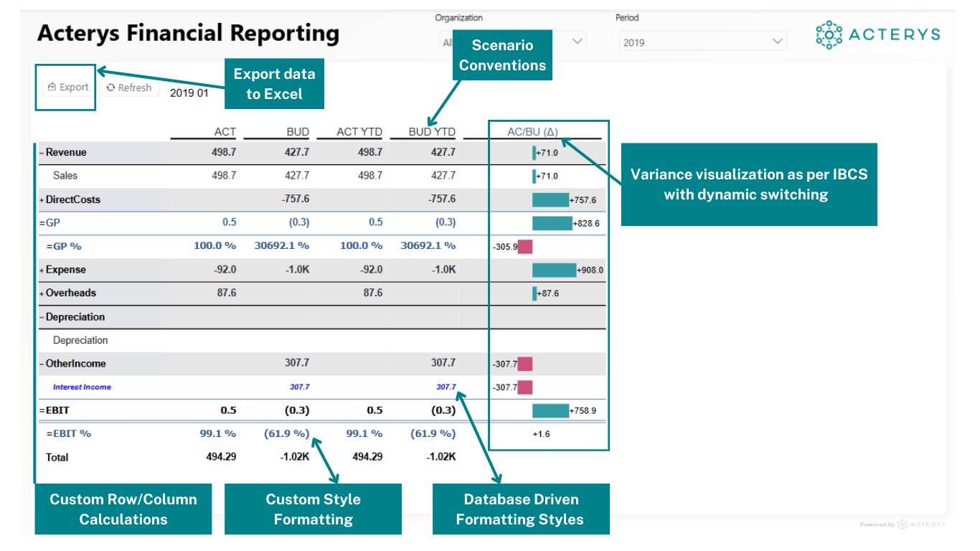The height and width of the screenshot is (551, 980).
Task: Click Total ACT value 494.29
Action: click(x=221, y=457)
